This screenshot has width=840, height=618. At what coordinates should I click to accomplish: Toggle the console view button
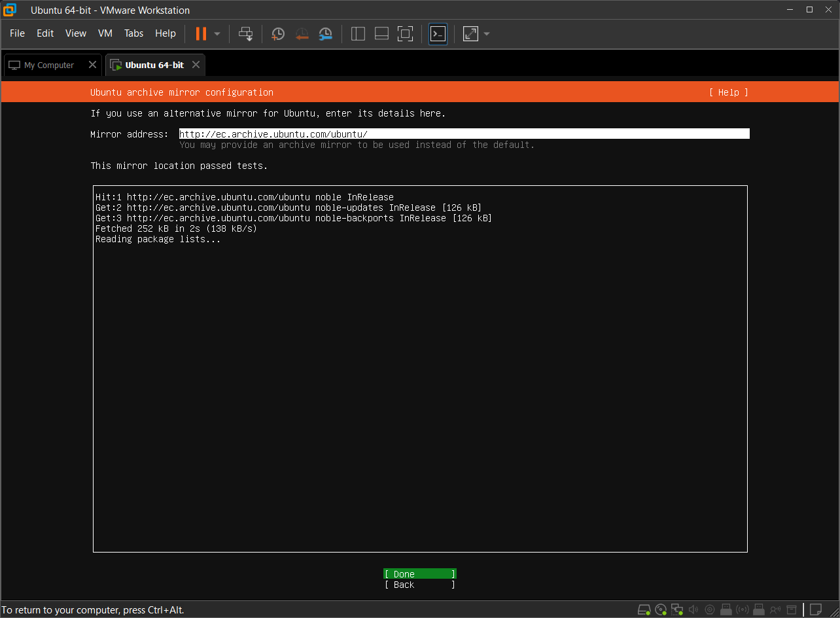[x=438, y=33]
